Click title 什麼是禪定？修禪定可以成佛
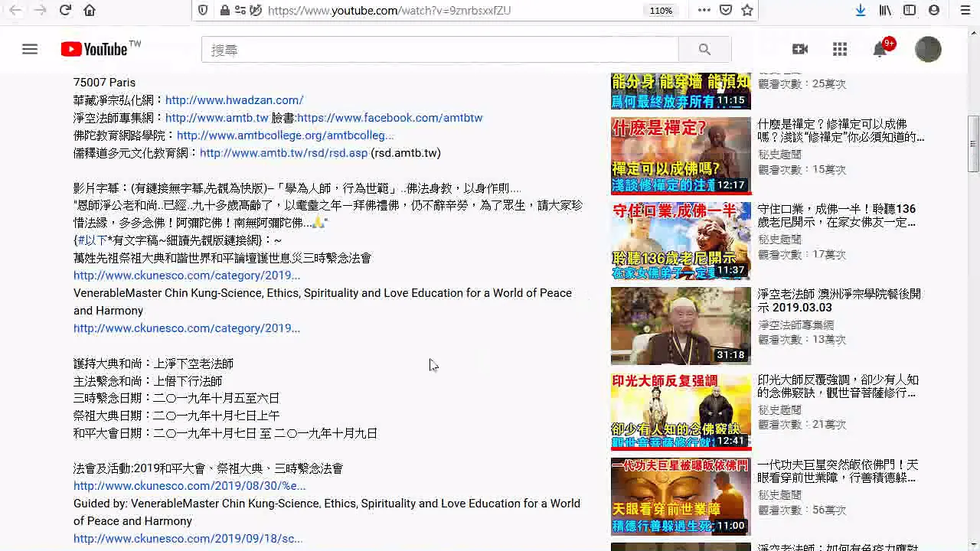 click(841, 130)
